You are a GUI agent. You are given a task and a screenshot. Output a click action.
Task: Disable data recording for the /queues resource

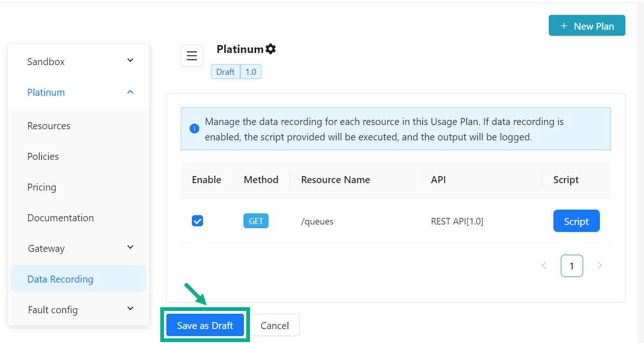[x=197, y=221]
